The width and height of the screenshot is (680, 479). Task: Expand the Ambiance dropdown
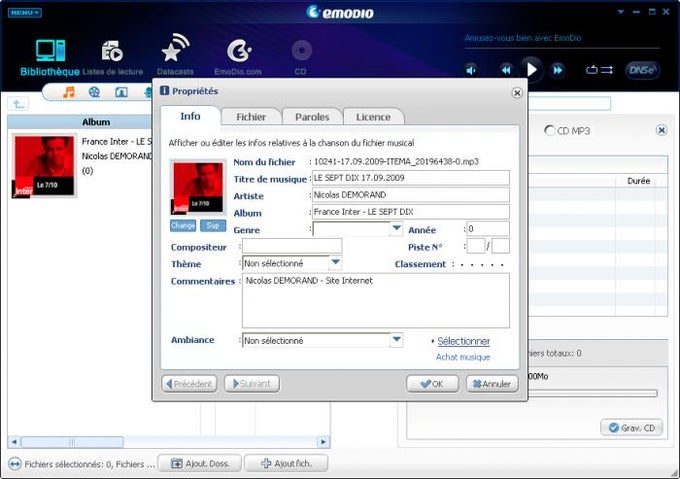(396, 340)
